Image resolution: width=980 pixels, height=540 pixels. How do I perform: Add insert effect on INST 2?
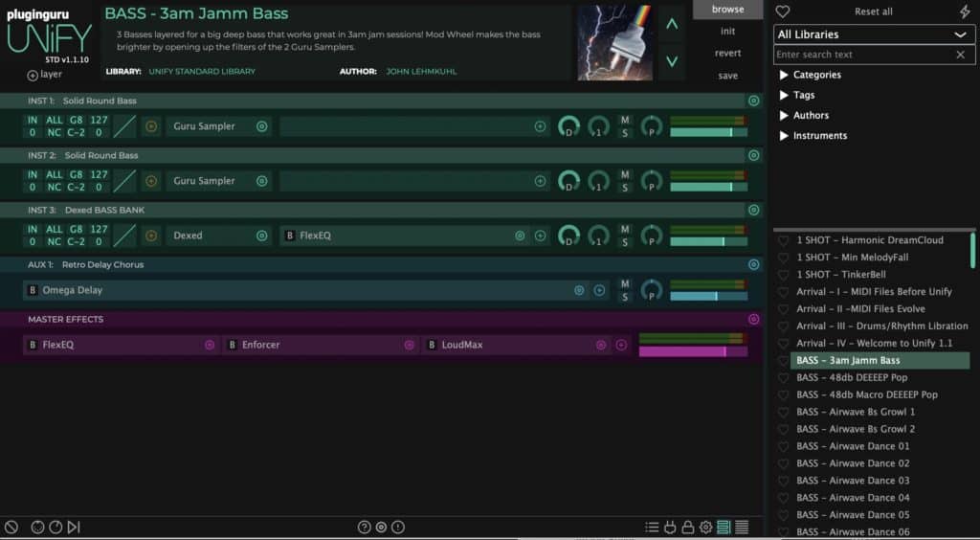540,181
